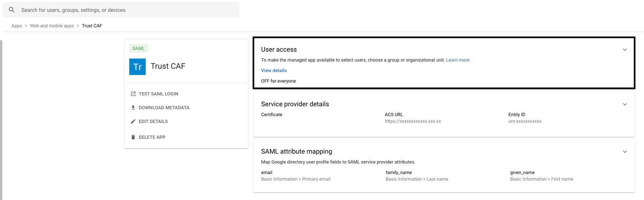Click the Trust CAF breadcrumb
The height and width of the screenshot is (200, 644).
92,26
